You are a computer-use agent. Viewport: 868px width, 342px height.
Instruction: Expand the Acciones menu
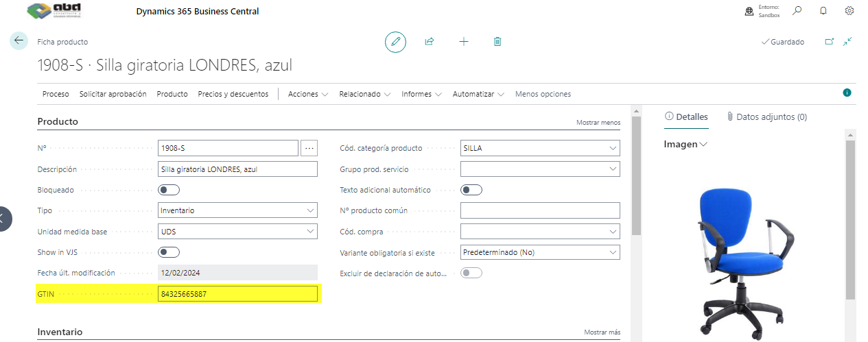(x=308, y=94)
